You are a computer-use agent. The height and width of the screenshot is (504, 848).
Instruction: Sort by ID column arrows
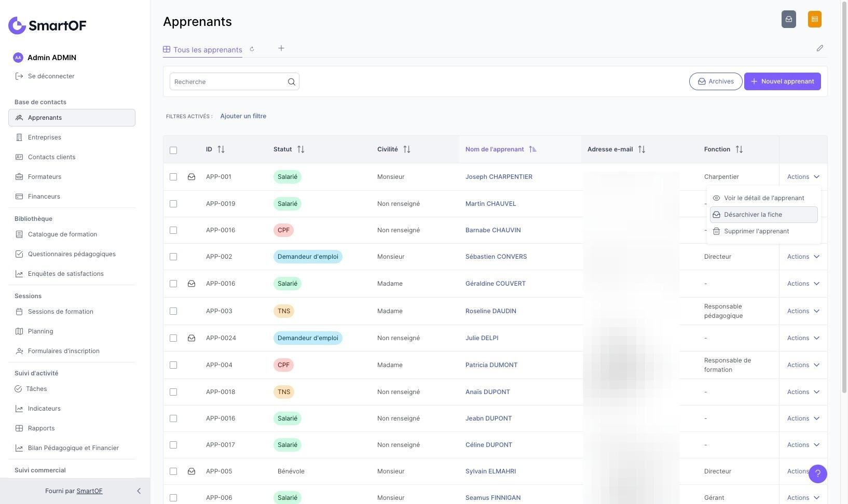tap(221, 149)
